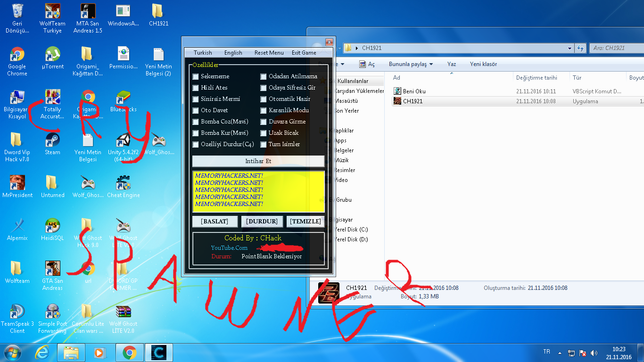Image resolution: width=644 pixels, height=362 pixels.
Task: Open Yerel Disk (C:) in Explorer sidebar
Action: click(351, 230)
